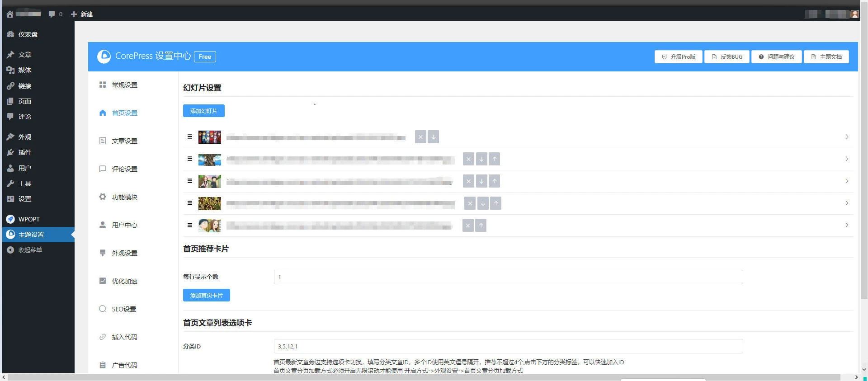Viewport: 868px width, 381px height.
Task: Expand the first slide row chevron
Action: click(847, 137)
